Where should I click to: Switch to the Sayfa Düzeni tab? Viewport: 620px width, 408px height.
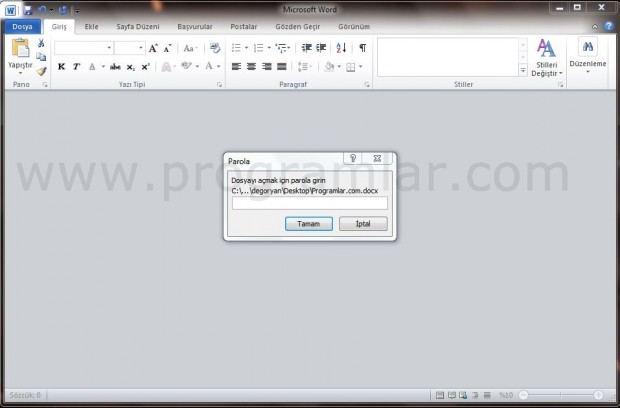click(x=138, y=27)
